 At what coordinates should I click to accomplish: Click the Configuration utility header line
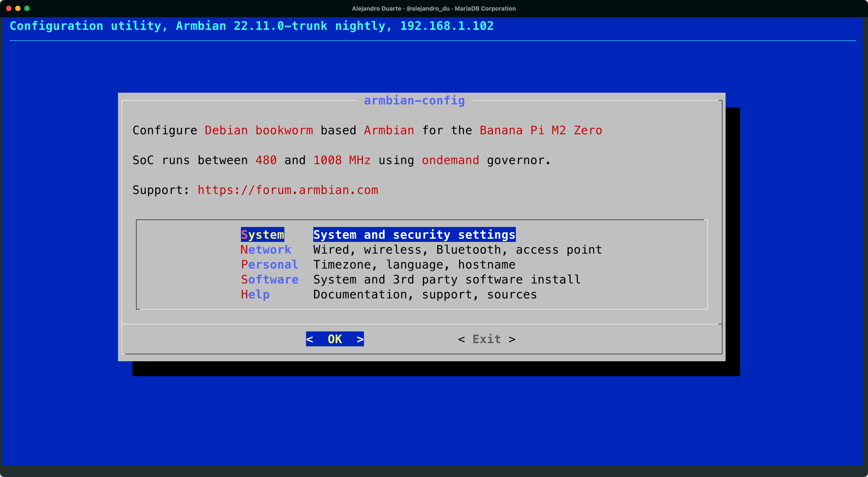[251, 26]
